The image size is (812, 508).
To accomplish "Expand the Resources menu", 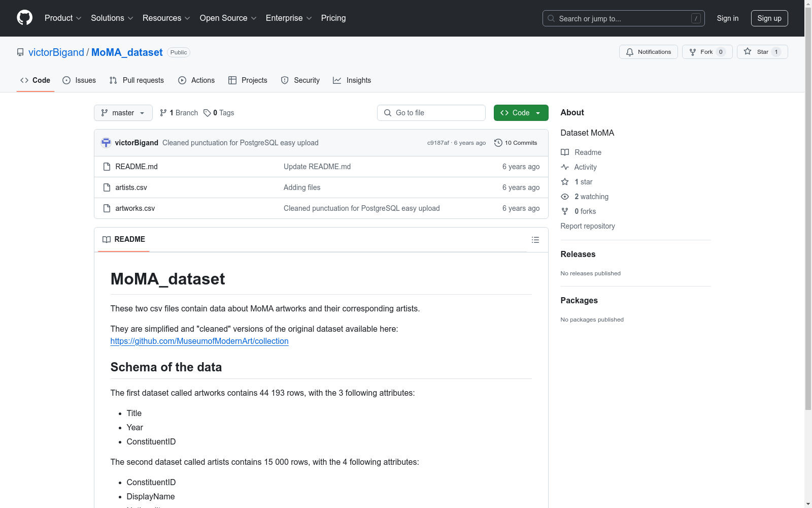I will [x=166, y=18].
